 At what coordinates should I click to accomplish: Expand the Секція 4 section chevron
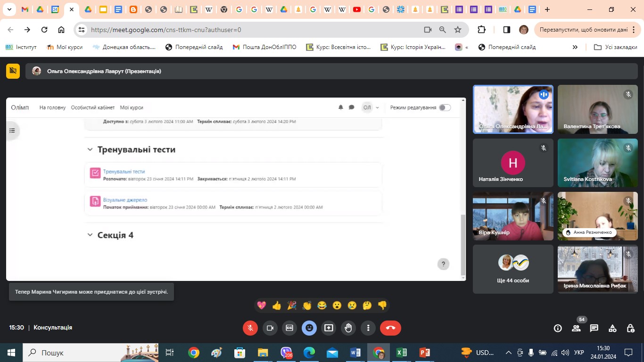click(90, 235)
